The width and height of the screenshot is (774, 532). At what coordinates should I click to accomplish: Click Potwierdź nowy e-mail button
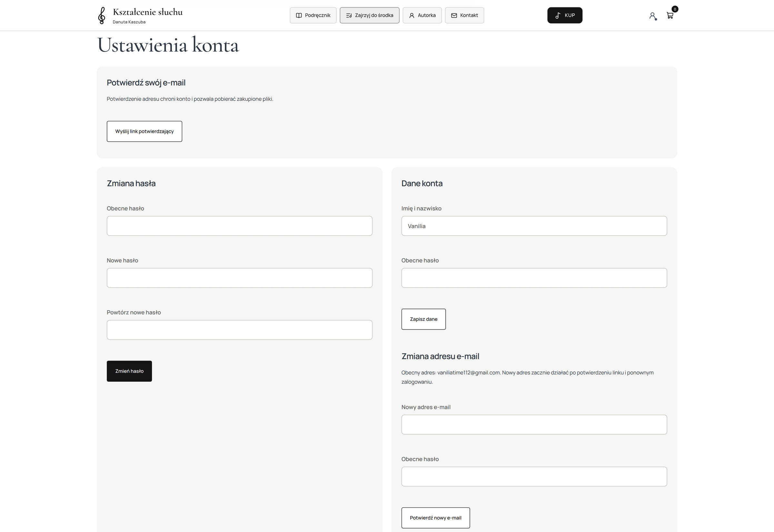[x=436, y=518]
